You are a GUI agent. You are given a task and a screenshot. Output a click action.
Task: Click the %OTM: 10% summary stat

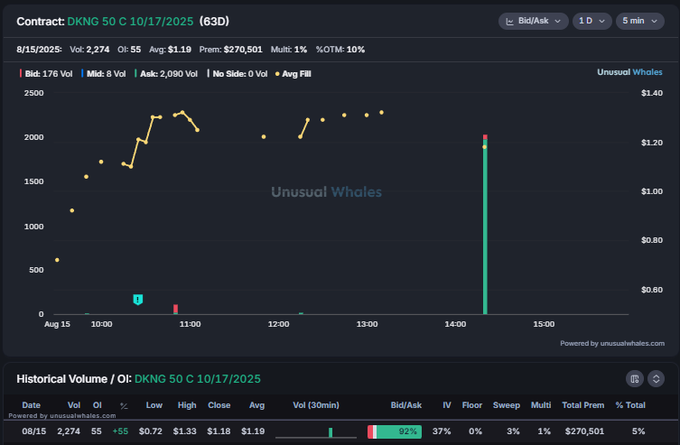[x=340, y=49]
